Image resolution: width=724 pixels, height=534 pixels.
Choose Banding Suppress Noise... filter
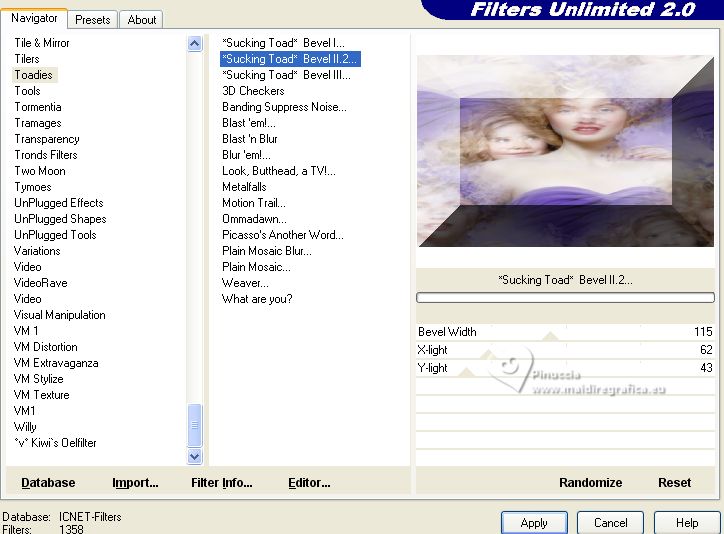coord(284,107)
